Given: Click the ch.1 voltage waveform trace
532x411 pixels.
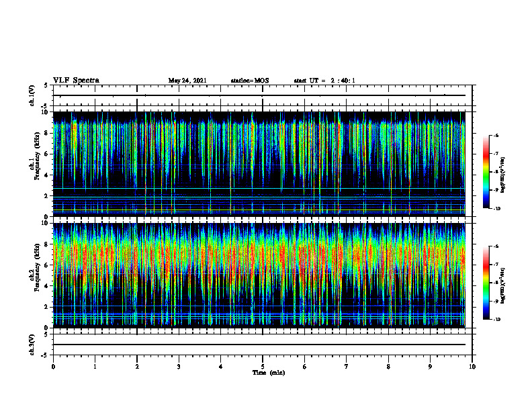Looking at the screenshot, I should point(259,95).
